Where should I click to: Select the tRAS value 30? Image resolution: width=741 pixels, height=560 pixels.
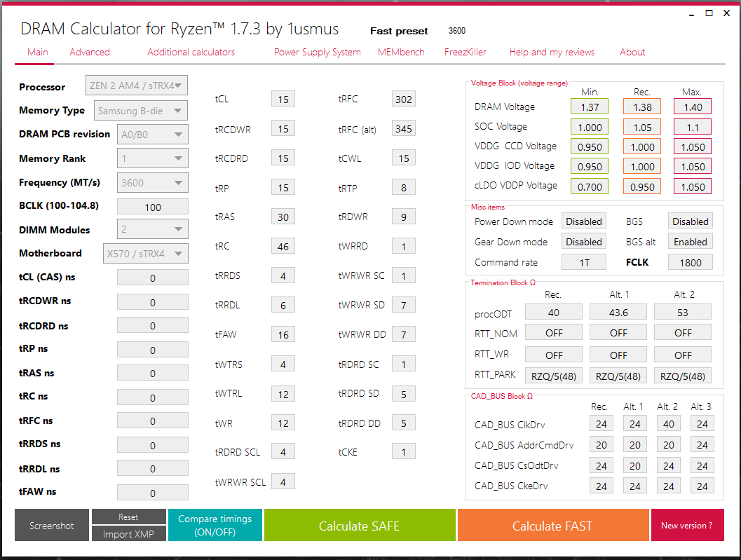pos(283,217)
